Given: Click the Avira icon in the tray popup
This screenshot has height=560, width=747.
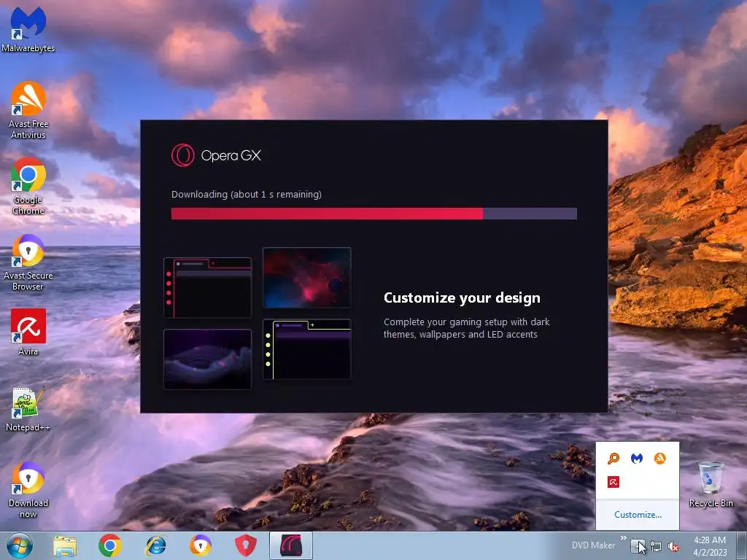Looking at the screenshot, I should [614, 482].
